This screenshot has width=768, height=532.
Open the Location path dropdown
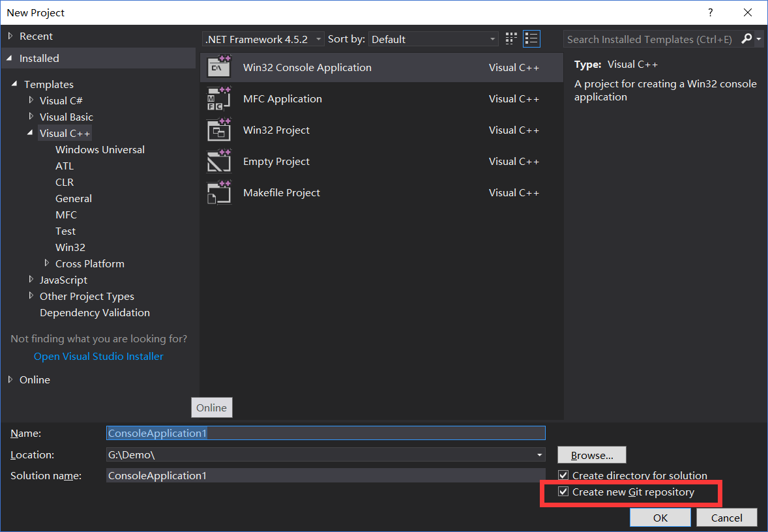click(540, 455)
